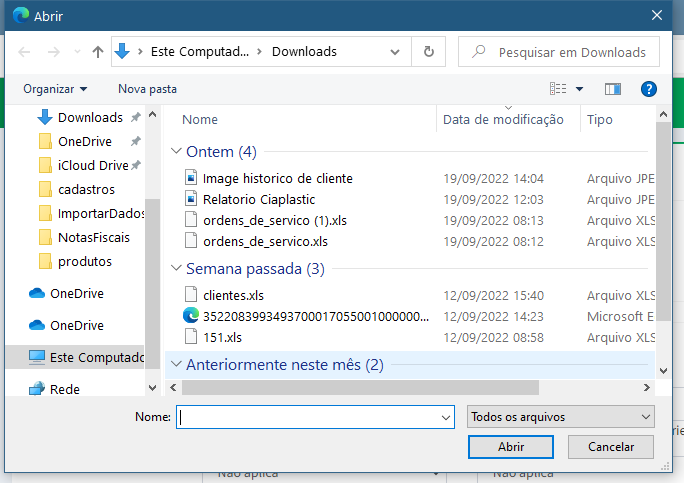Refresh the Downloads folder view
Screen dimensions: 684x483
[429, 52]
